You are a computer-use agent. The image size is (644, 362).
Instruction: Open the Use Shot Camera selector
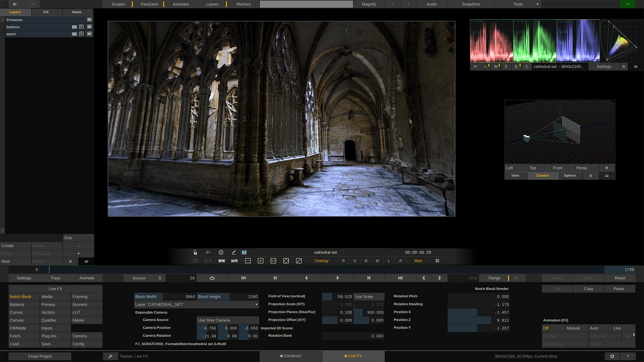pyautogui.click(x=228, y=320)
